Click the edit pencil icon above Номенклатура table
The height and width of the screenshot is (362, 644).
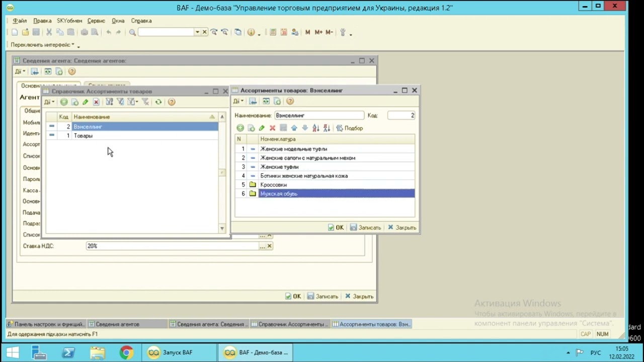point(262,128)
